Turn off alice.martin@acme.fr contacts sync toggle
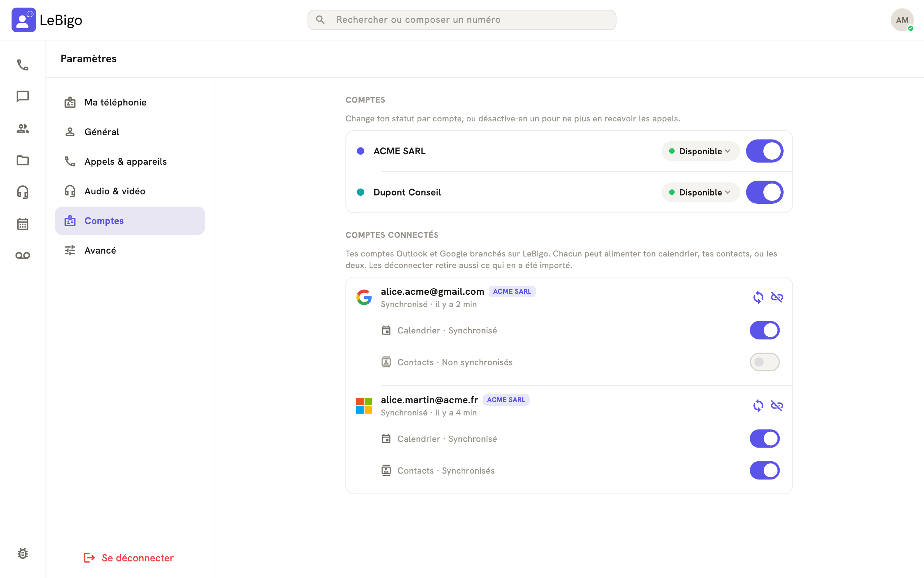The width and height of the screenshot is (924, 578). pos(764,470)
